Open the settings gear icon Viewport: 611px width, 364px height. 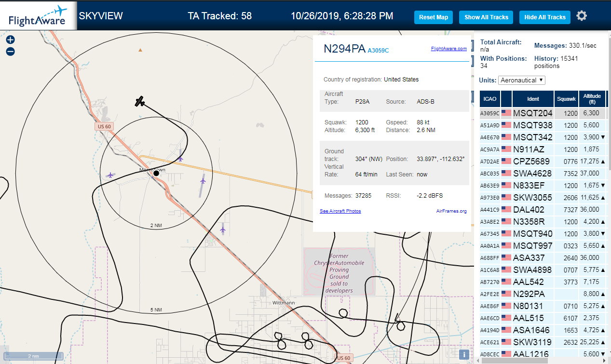click(582, 16)
